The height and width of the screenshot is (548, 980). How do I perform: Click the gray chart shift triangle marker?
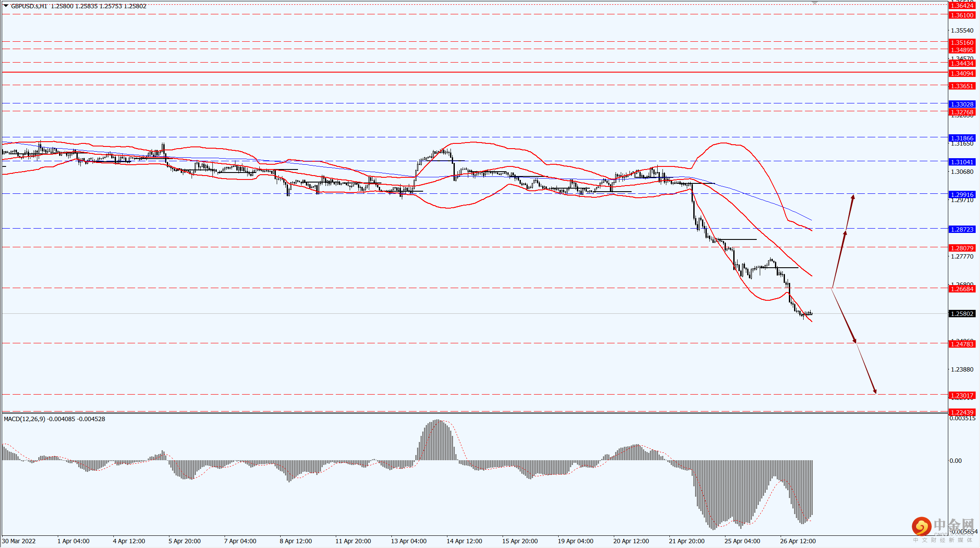coord(814,3)
